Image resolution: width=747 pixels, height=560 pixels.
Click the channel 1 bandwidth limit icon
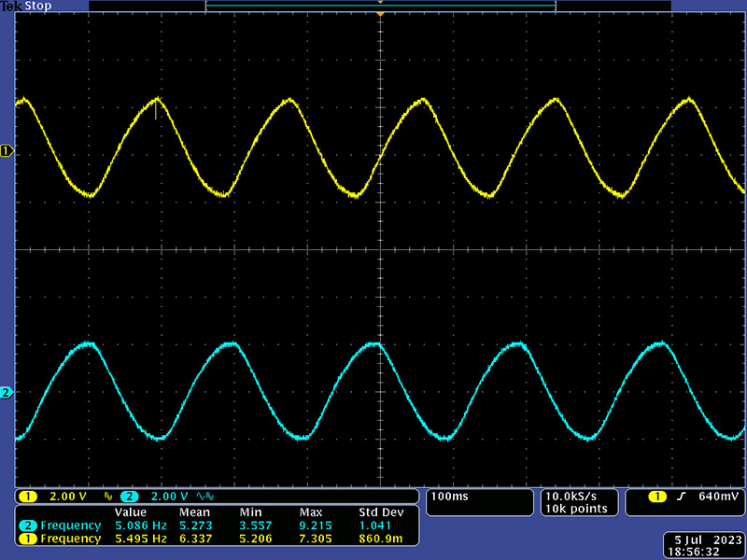[108, 497]
